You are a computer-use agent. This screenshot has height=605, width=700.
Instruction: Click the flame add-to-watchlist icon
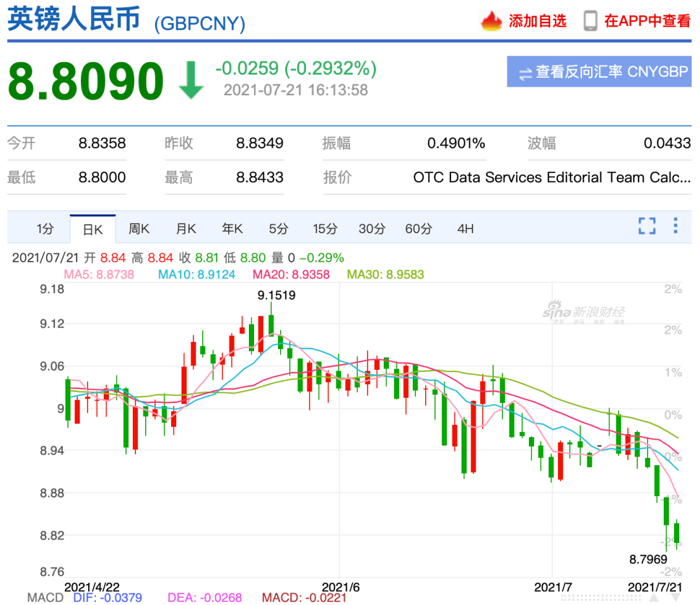(491, 21)
